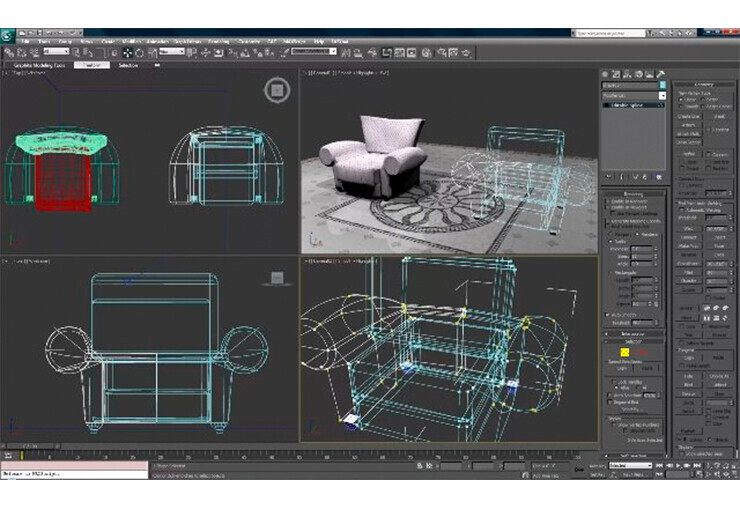The height and width of the screenshot is (508, 740).
Task: Open Edit Named Selection Sets from the toolbar
Action: pos(284,52)
